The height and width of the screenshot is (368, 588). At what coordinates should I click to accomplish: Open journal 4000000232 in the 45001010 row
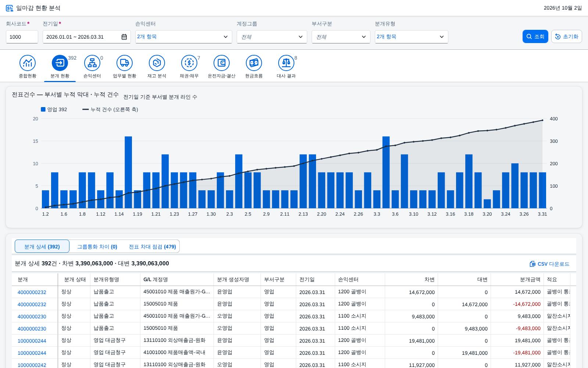click(32, 292)
